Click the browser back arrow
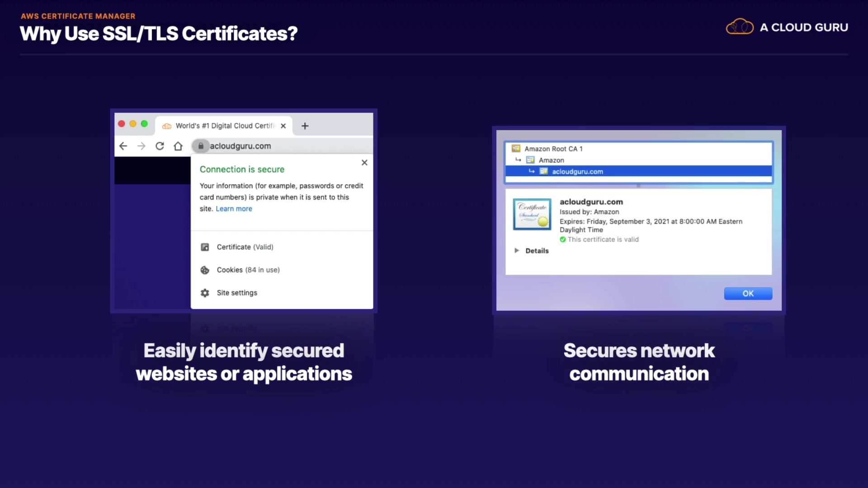Viewport: 868px width, 488px height. pyautogui.click(x=123, y=146)
